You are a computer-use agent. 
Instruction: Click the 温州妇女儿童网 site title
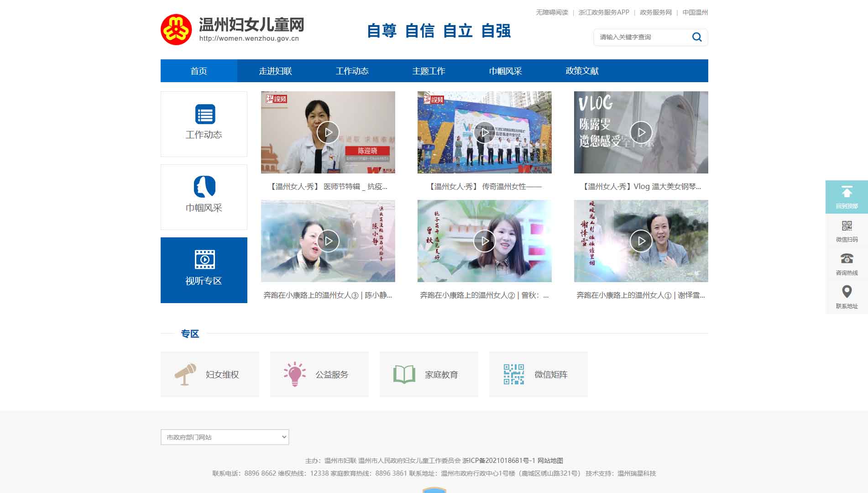tap(251, 25)
